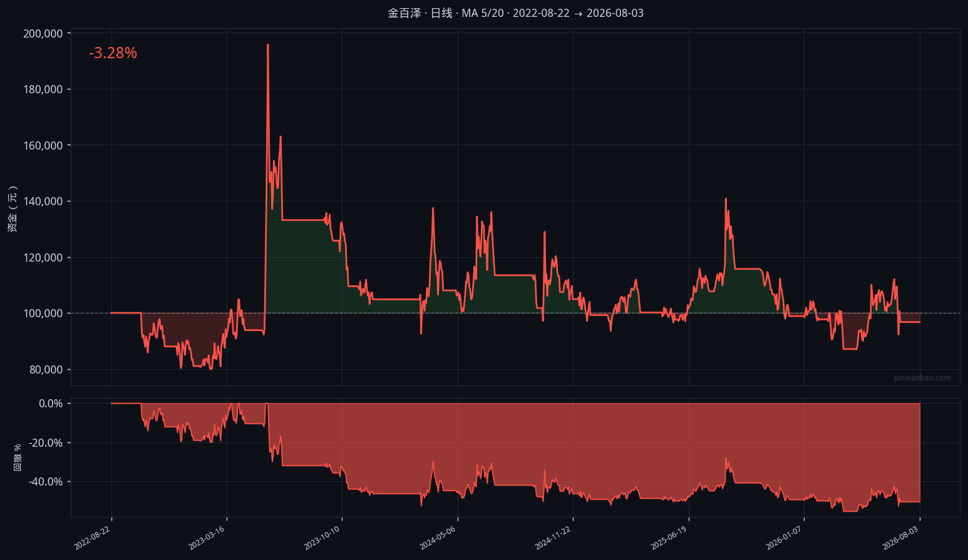968x560 pixels.
Task: Click the 140,000 y-axis tick label
Action: [43, 201]
